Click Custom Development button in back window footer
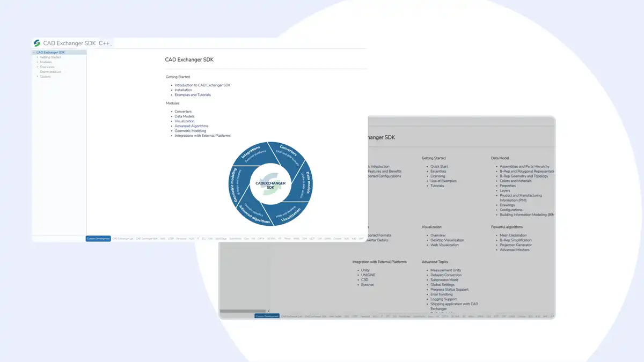Image resolution: width=644 pixels, height=362 pixels. pos(267,316)
